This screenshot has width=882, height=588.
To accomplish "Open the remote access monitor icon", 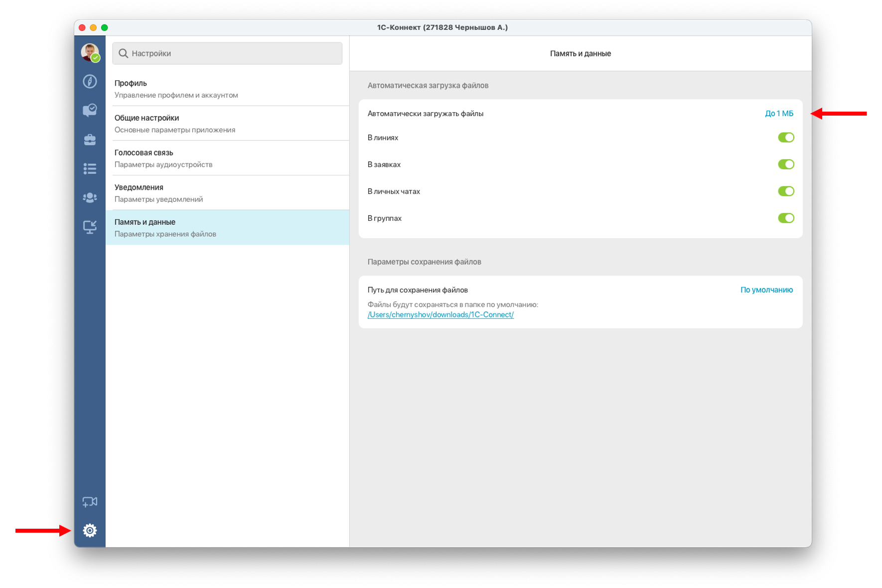I will 90,227.
